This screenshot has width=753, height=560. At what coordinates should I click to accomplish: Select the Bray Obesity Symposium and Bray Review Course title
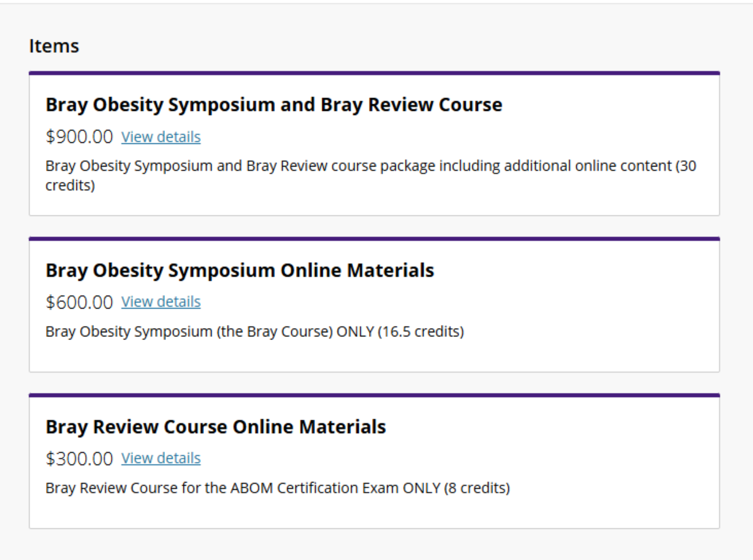click(x=274, y=105)
